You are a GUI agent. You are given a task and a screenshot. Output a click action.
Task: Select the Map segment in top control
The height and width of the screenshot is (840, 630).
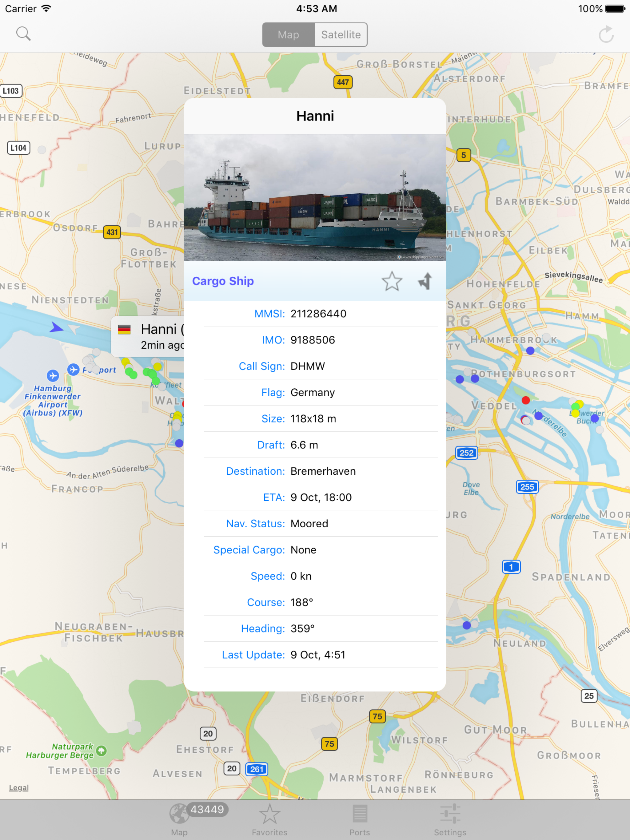[289, 34]
